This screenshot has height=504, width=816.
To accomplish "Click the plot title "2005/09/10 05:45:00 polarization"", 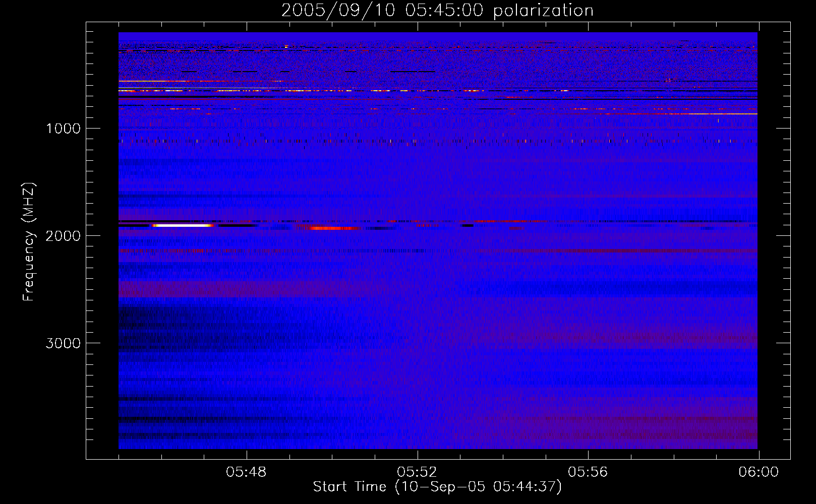I will point(437,11).
